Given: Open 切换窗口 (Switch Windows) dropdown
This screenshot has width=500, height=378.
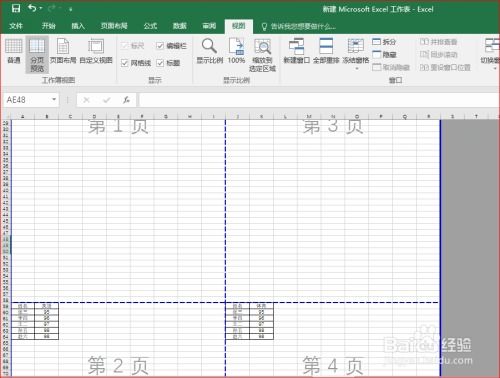Looking at the screenshot, I should tap(490, 53).
